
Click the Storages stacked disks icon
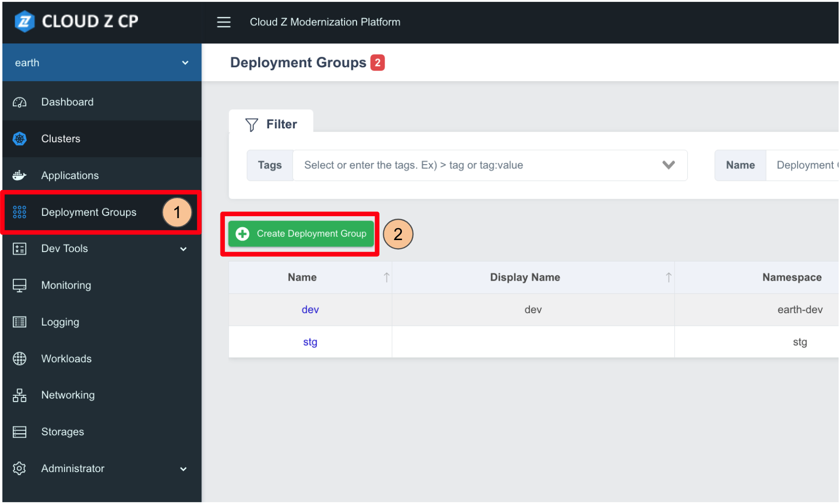pos(20,432)
